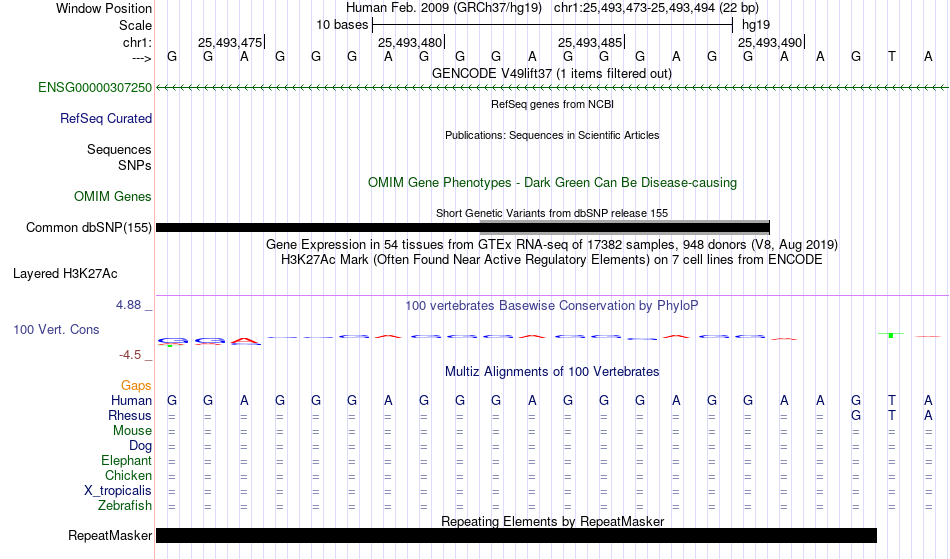950x559 pixels.
Task: Click Multiz Alignments of 100 Vertebrates title
Action: [x=552, y=371]
